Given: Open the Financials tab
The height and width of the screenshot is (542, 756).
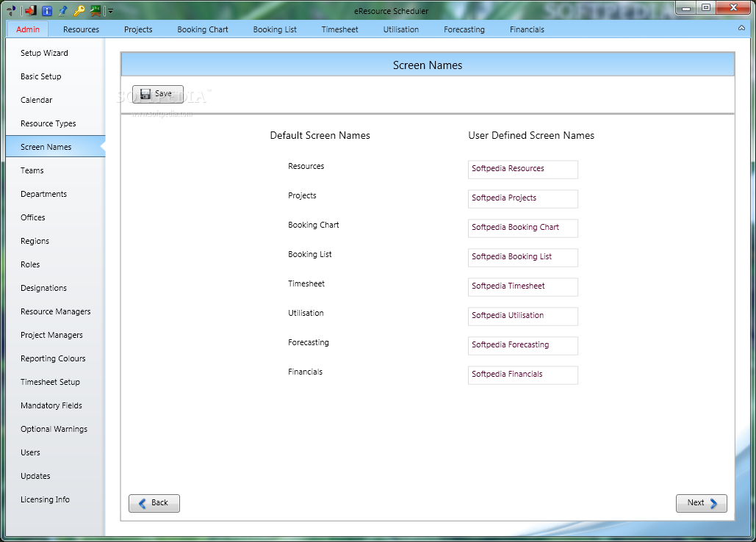Looking at the screenshot, I should point(527,29).
